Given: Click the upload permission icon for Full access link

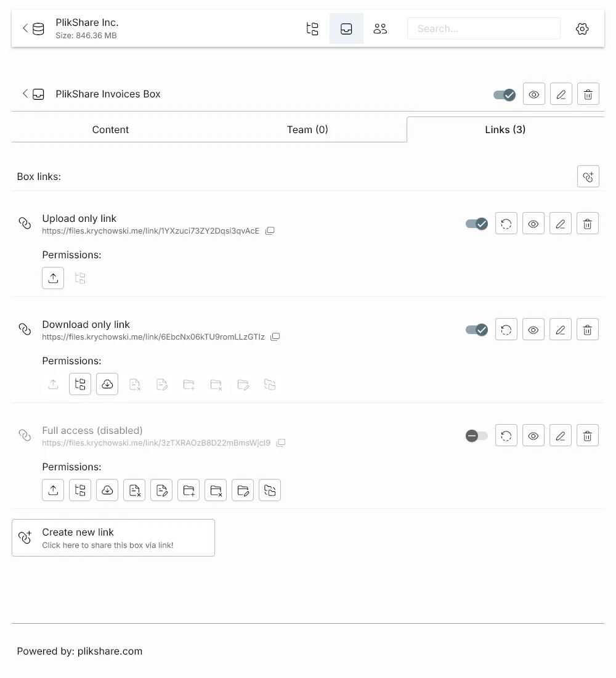Looking at the screenshot, I should point(53,490).
